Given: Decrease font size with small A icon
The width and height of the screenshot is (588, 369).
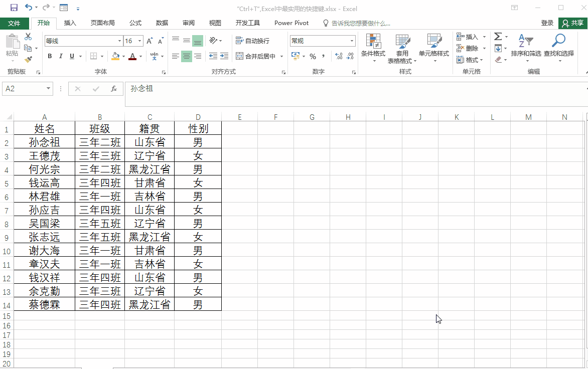Looking at the screenshot, I should click(161, 41).
